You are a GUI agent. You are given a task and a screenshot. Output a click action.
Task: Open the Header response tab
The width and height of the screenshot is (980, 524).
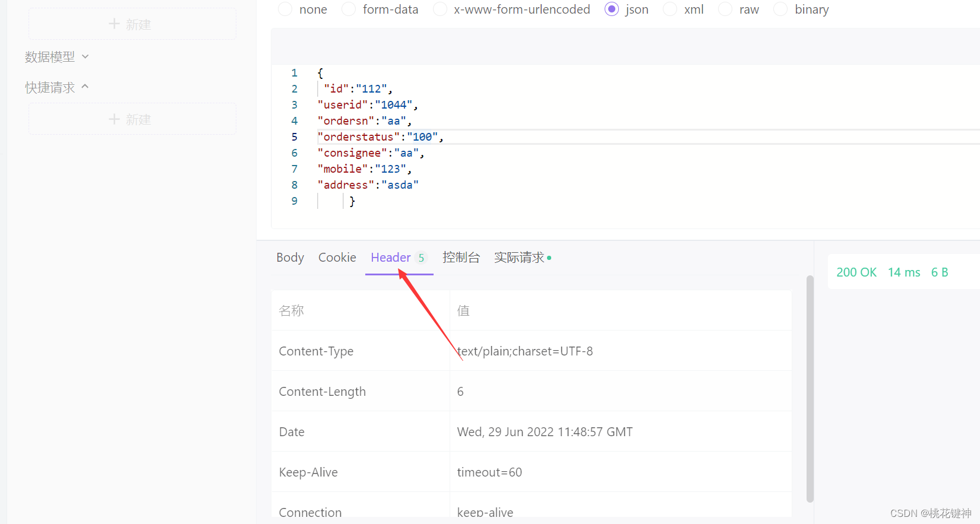(x=398, y=258)
